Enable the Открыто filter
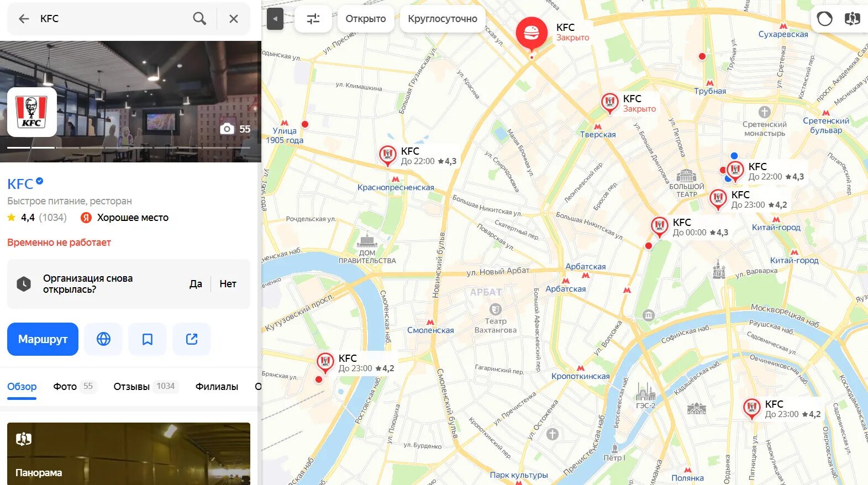The image size is (868, 485). coord(366,19)
